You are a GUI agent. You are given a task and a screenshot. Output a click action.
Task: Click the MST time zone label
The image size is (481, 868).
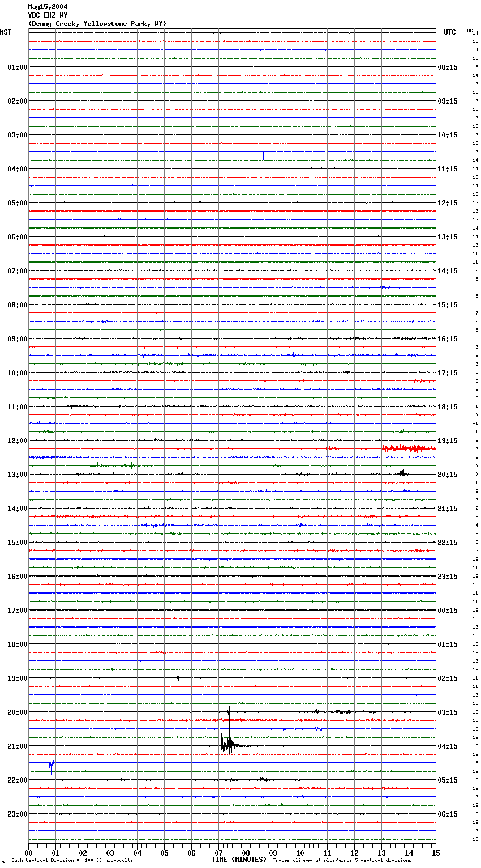pos(6,32)
